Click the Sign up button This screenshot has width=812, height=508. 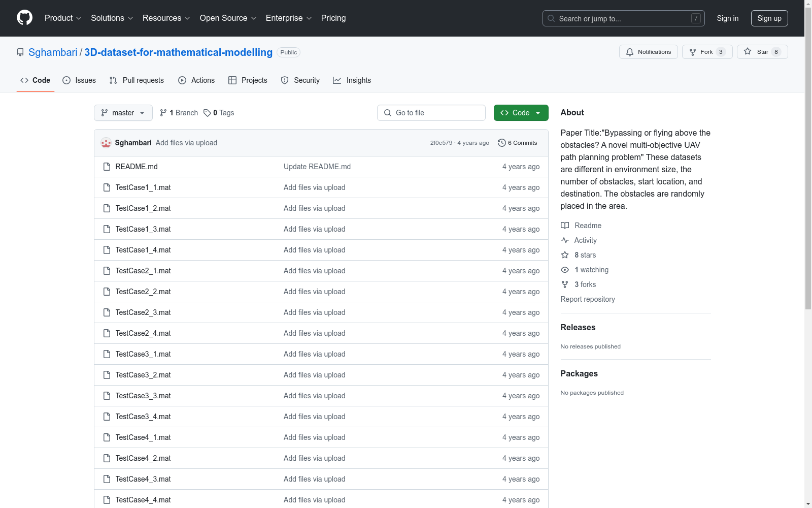pos(769,18)
